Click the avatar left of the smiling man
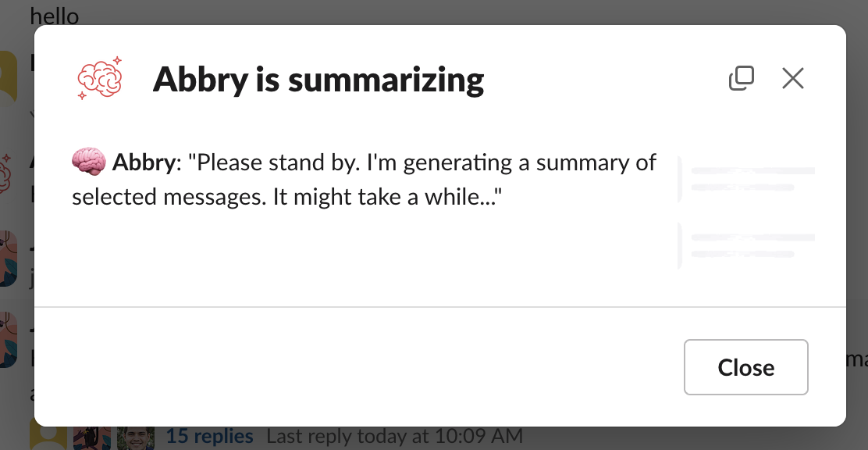The height and width of the screenshot is (450, 868). tap(92, 437)
